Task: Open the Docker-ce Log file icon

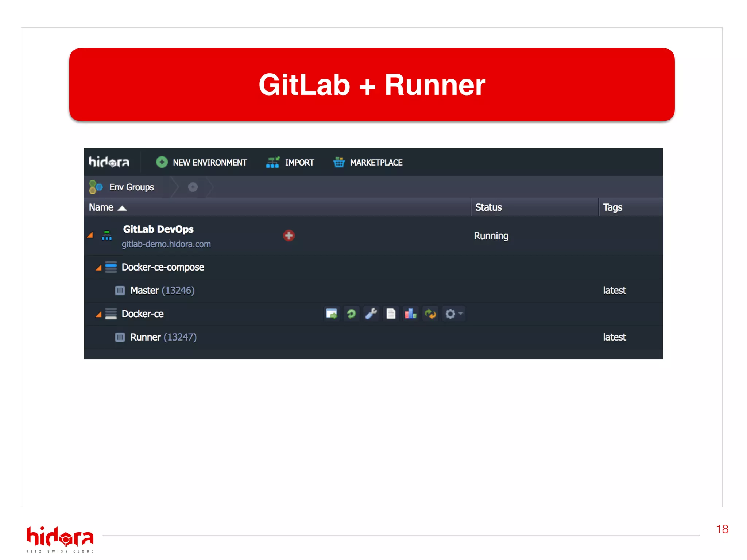Action: point(391,314)
